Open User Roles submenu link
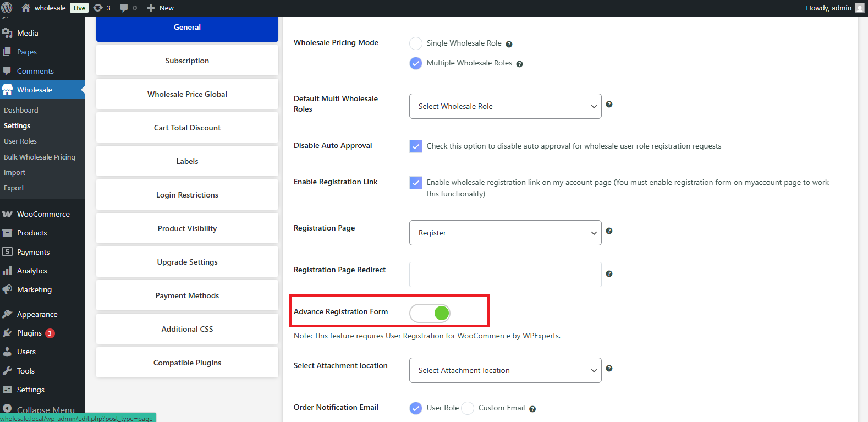This screenshot has height=422, width=868. [x=20, y=141]
